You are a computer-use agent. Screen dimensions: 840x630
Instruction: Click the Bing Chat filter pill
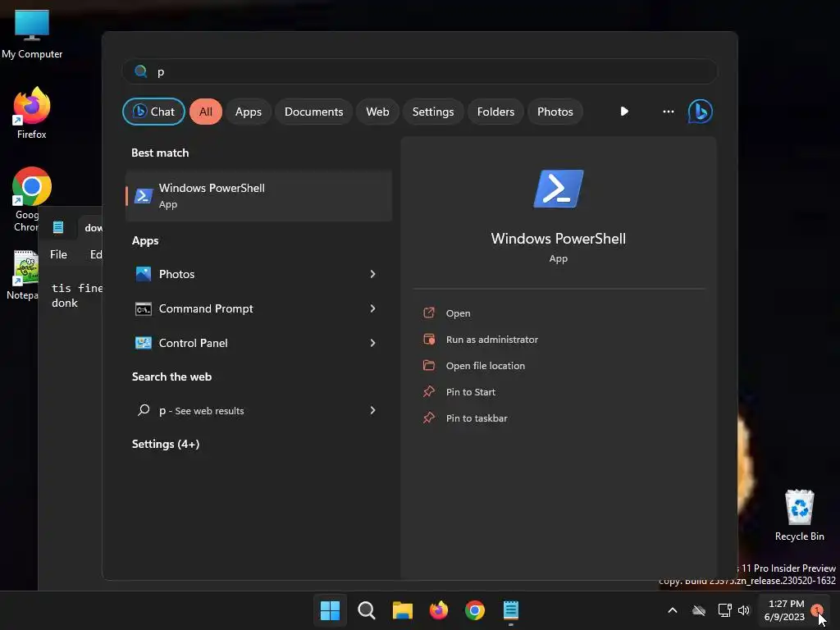[x=153, y=112]
